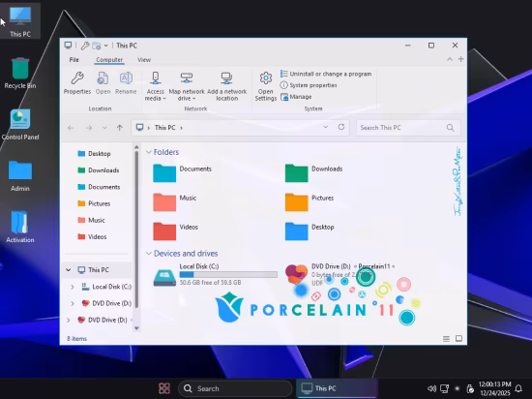Select the Documents folder icon
Screen dimensions: 532x399
click(164, 172)
